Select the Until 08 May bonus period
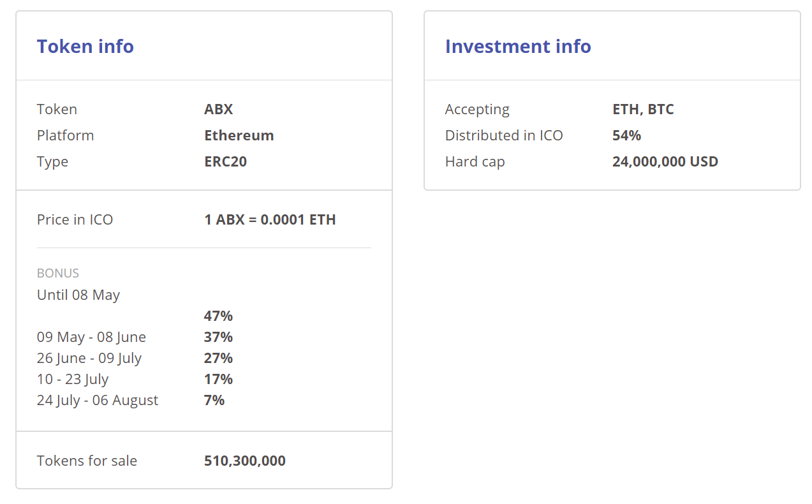The width and height of the screenshot is (812, 504). pos(78,295)
